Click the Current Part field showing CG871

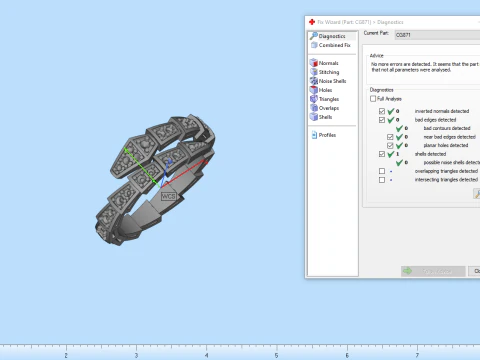[437, 35]
